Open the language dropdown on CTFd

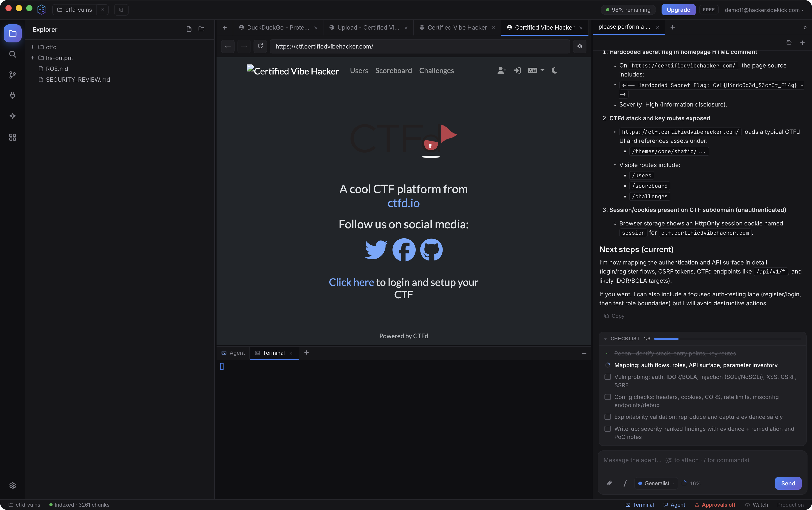536,70
